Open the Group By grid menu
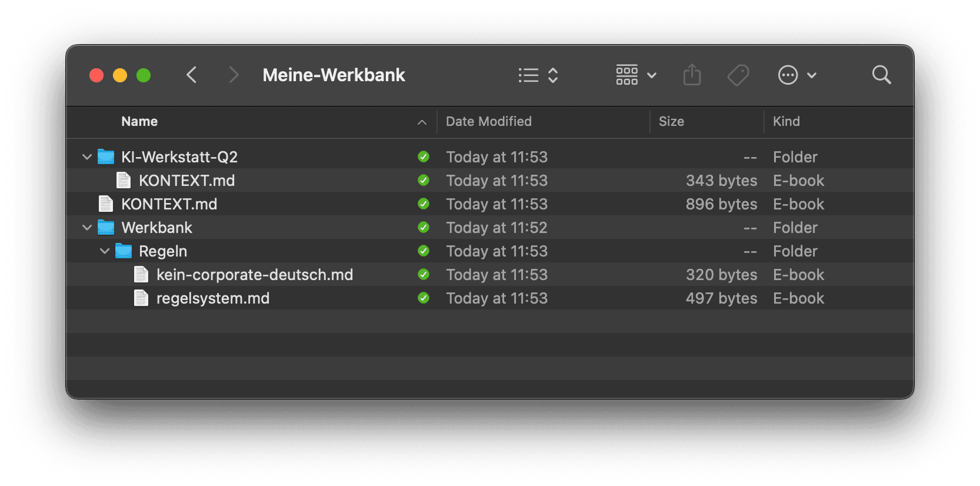Viewport: 980px width, 486px height. tap(636, 75)
